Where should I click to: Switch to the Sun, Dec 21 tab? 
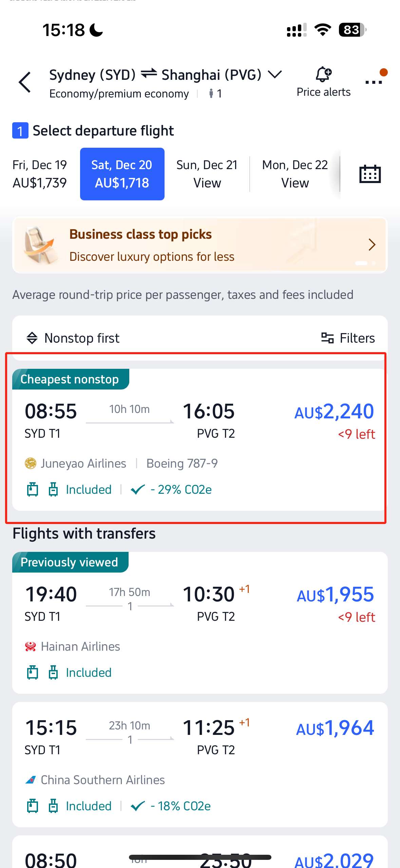[x=207, y=173]
